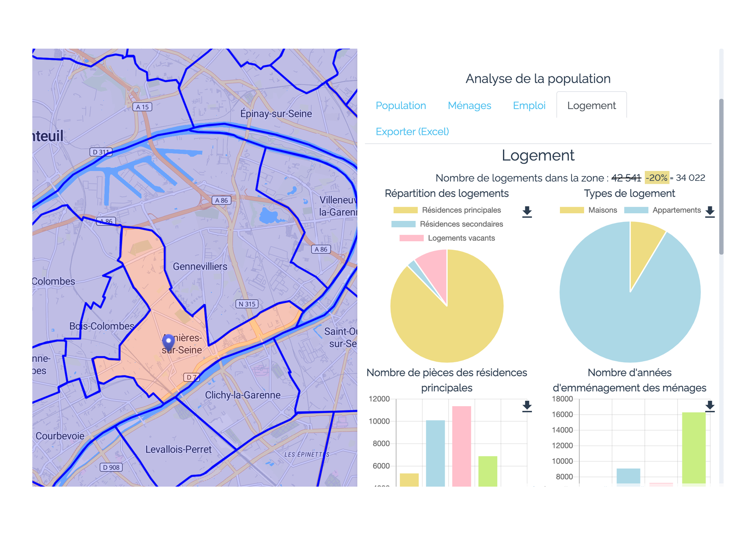
Task: Click the blue location pin on Asnières-sur-Seine
Action: pos(168,342)
